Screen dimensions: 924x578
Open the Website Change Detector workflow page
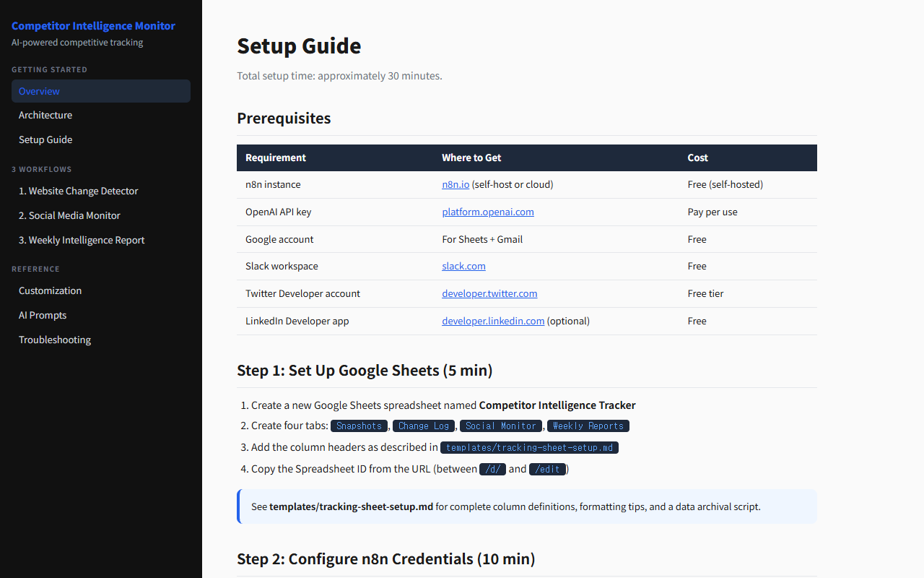pyautogui.click(x=78, y=191)
